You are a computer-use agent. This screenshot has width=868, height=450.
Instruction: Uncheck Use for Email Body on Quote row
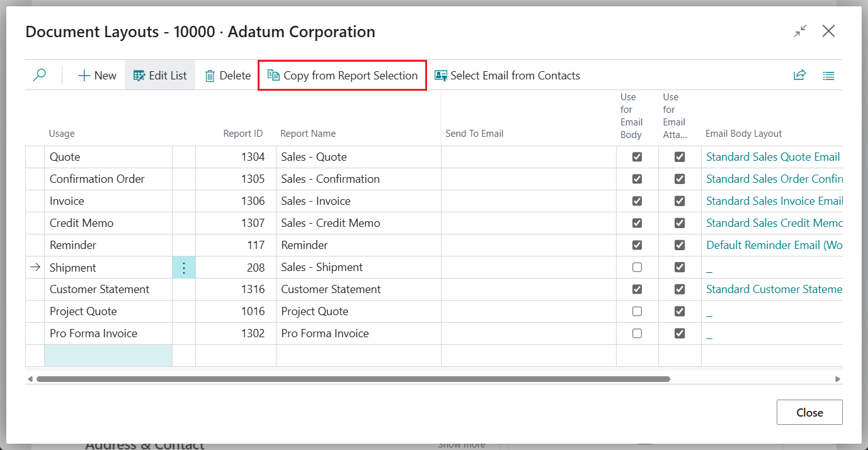click(x=636, y=156)
